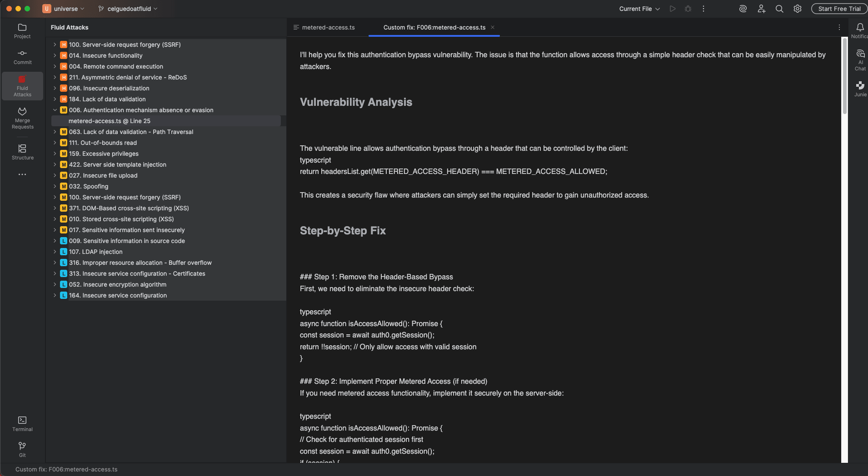This screenshot has height=476, width=868.
Task: Open the Current File run configuration dropdown
Action: [639, 9]
